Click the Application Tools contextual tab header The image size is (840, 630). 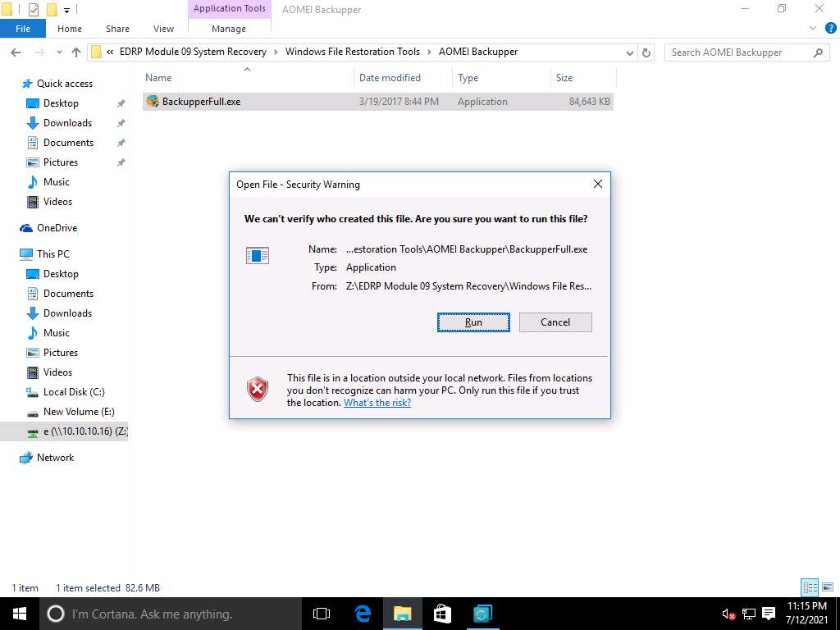click(x=230, y=8)
